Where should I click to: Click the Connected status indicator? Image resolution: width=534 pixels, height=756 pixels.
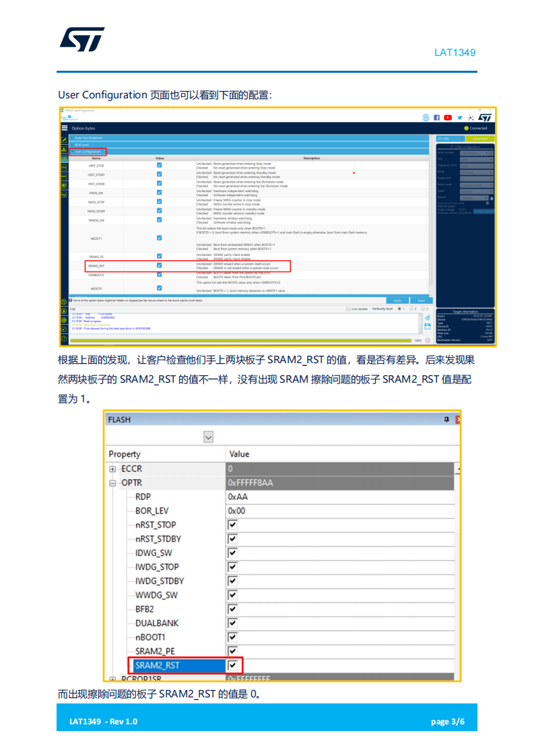tap(475, 128)
